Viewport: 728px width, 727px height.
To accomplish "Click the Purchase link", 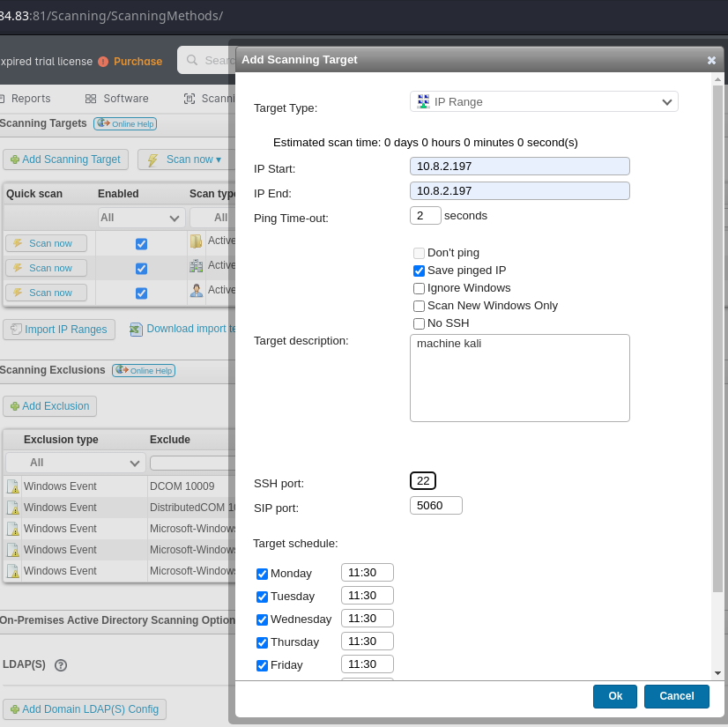I will tap(137, 62).
